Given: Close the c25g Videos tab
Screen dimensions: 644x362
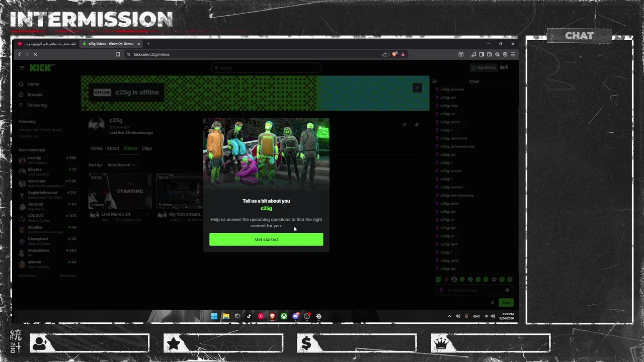Looking at the screenshot, I should coord(139,44).
